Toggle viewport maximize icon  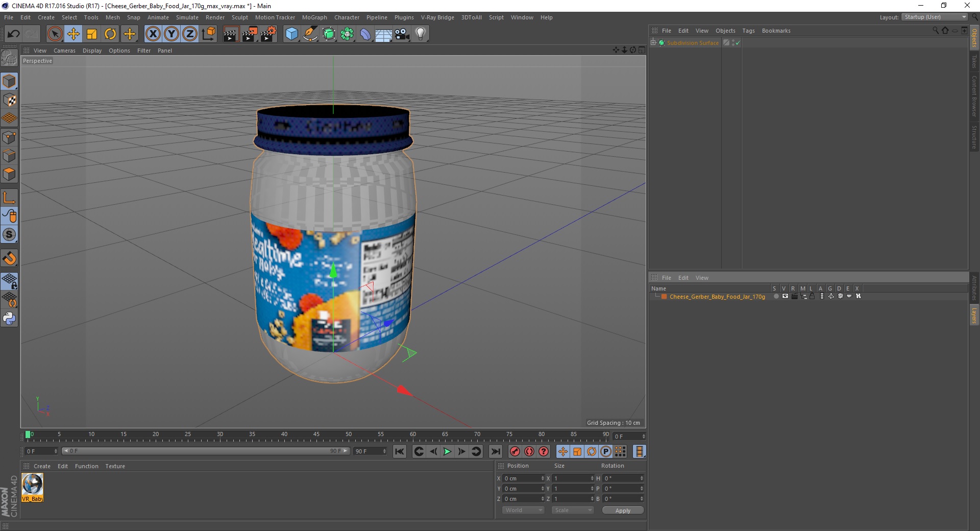coord(642,50)
